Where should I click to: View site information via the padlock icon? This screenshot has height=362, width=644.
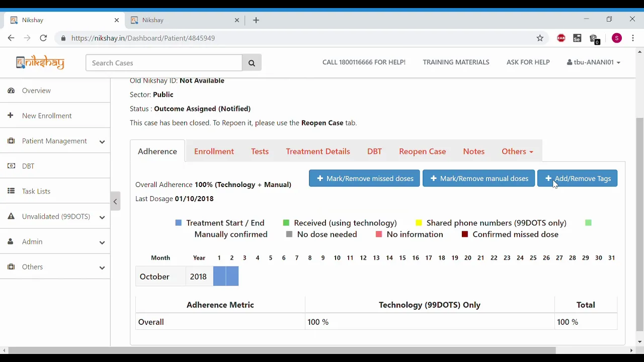63,38
